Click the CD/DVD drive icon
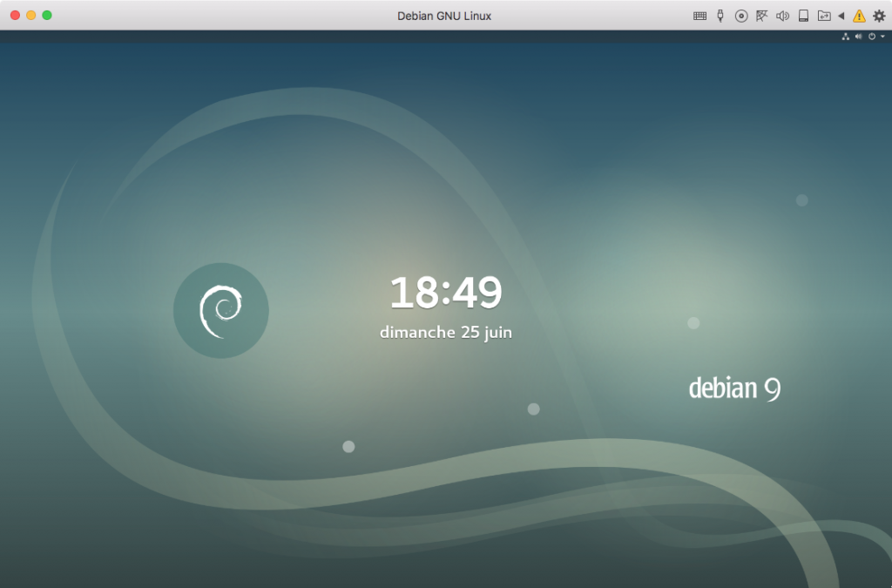 (741, 16)
